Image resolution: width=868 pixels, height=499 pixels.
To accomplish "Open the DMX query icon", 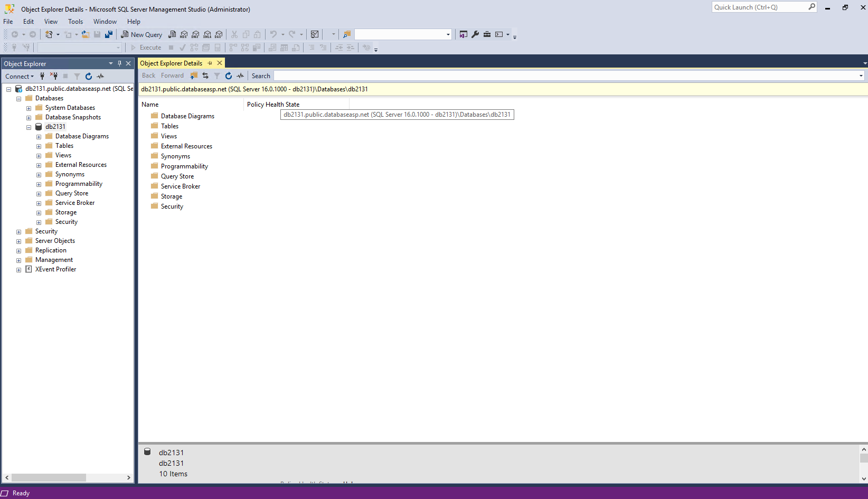I will point(195,34).
